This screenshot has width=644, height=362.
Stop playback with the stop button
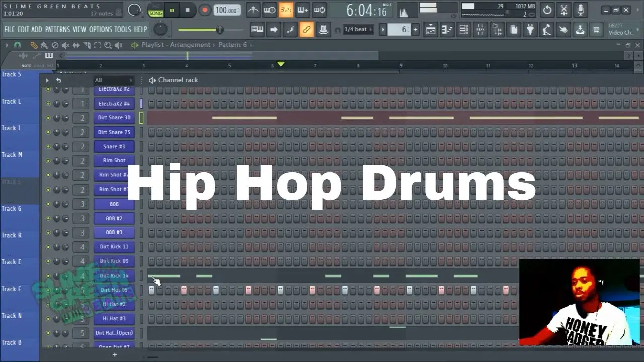tap(188, 10)
